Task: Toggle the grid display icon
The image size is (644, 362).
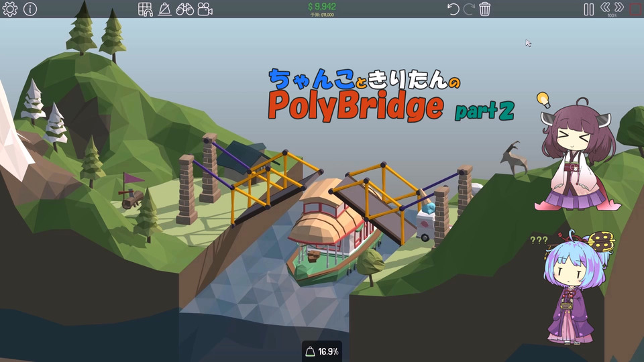Action: (145, 9)
